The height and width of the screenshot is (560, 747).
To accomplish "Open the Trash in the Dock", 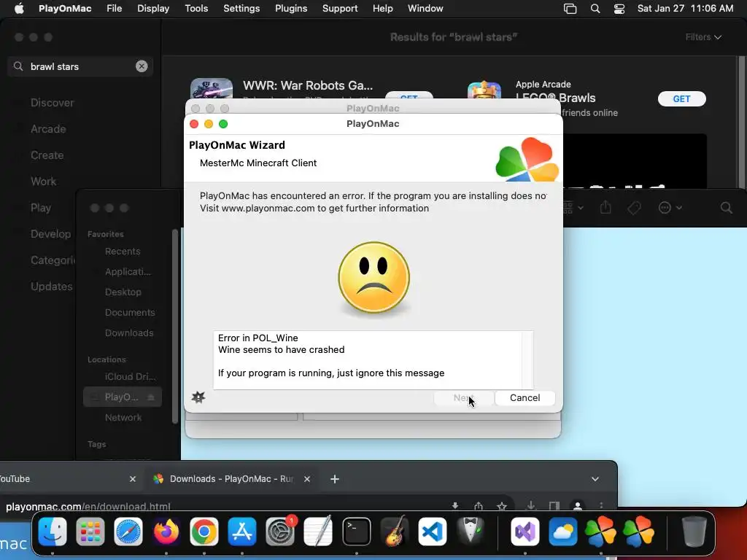I will coord(694,531).
